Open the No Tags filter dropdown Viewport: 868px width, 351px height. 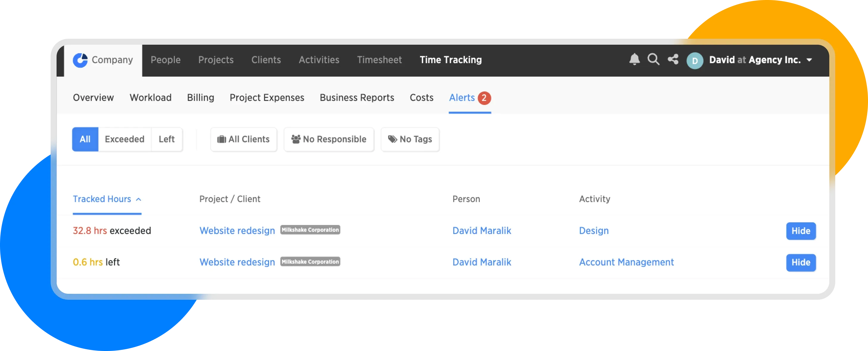coord(410,139)
